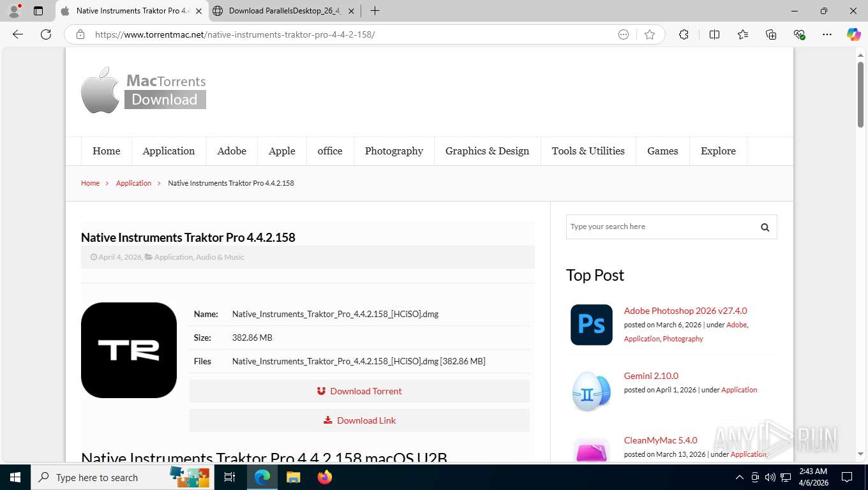868x490 pixels.
Task: Open the Application menu item
Action: tap(168, 151)
